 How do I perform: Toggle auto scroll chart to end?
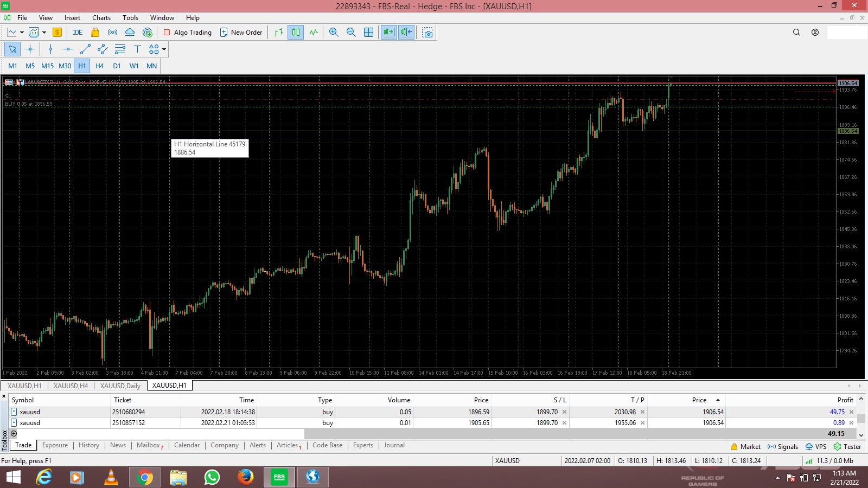coord(389,33)
